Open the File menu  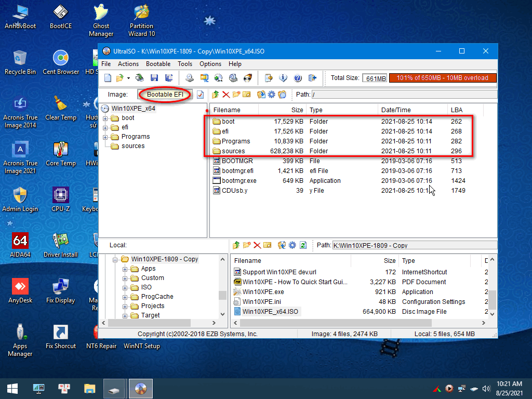tap(106, 64)
